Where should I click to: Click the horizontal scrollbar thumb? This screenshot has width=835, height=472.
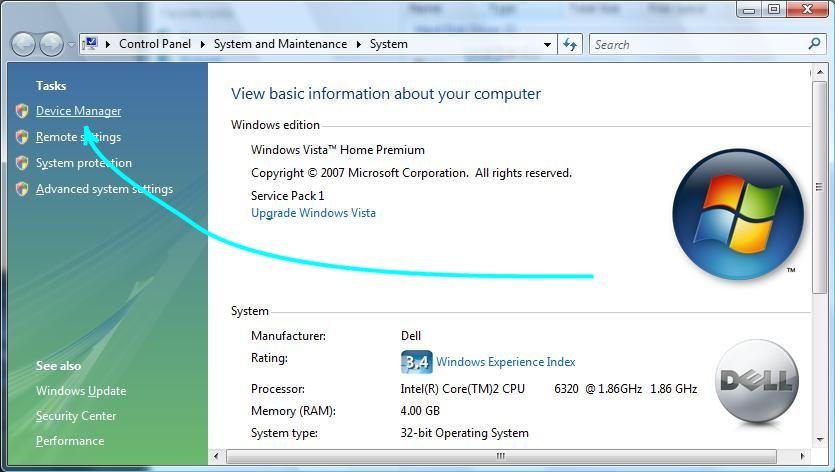click(x=501, y=456)
